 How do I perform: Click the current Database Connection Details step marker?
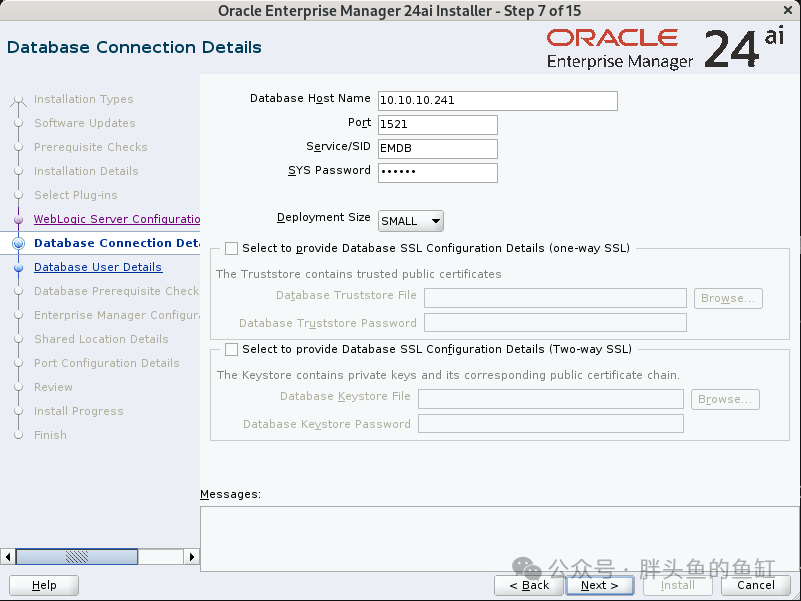click(x=18, y=243)
